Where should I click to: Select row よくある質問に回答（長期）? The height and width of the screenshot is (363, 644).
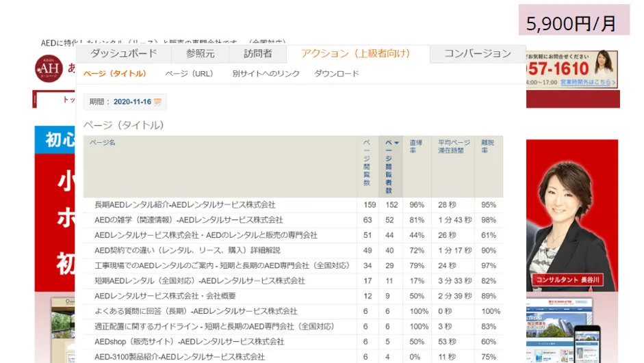tap(293, 311)
